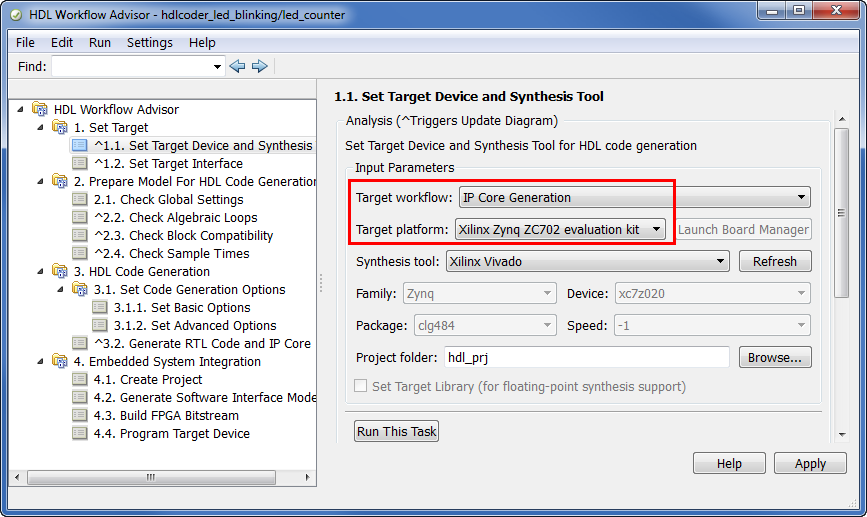Click the Project folder text field
This screenshot has width=867, height=517.
click(x=587, y=357)
